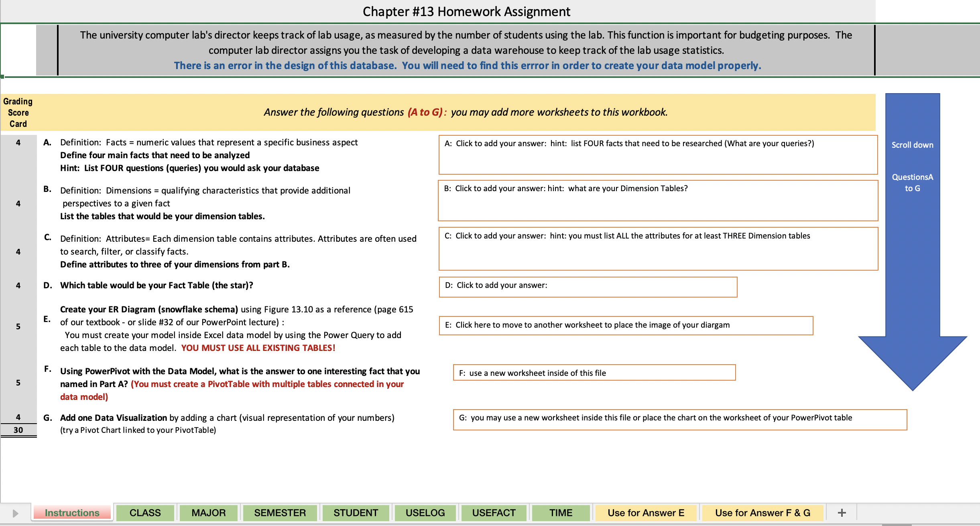Viewport: 980px width, 526px height.
Task: Select the Instructions worksheet tab
Action: pos(72,512)
